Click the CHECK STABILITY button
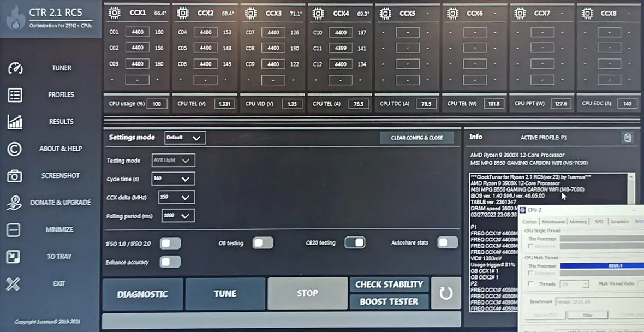Viewport: 644px width, 332px height. tap(389, 284)
